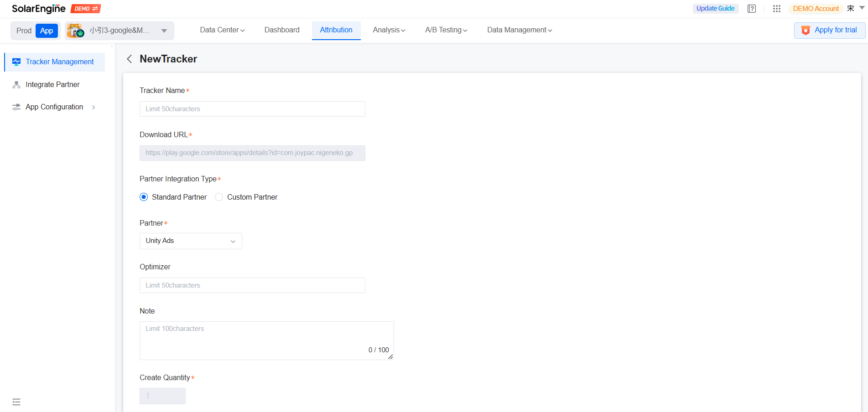Open the A/B Testing menu
This screenshot has width=868, height=412.
446,30
